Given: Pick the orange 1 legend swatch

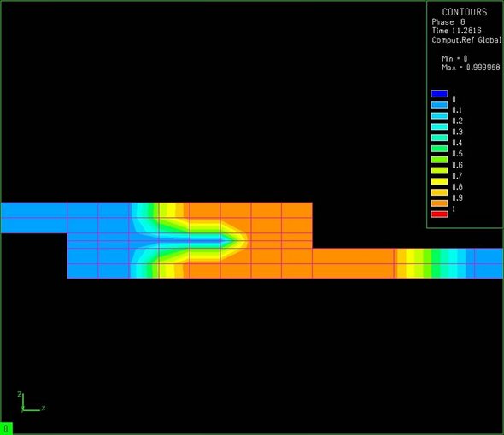Looking at the screenshot, I should point(439,203).
